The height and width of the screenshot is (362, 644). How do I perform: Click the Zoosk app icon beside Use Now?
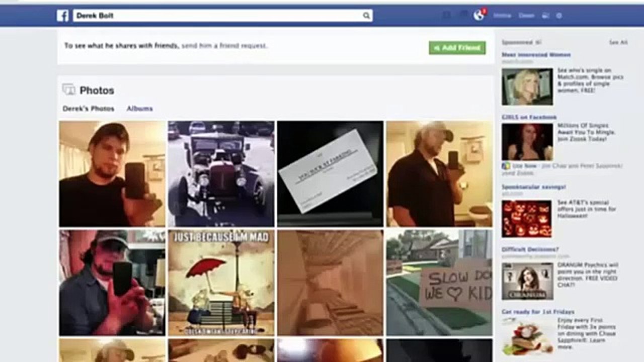pyautogui.click(x=505, y=166)
